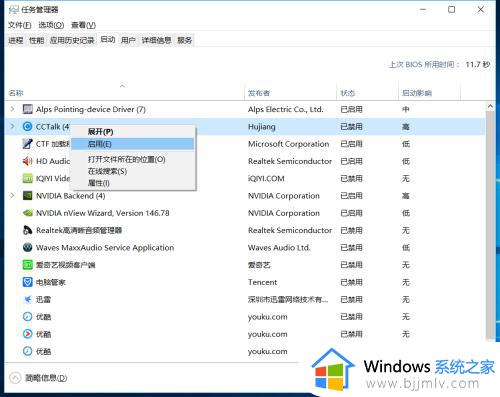Image resolution: width=500 pixels, height=397 pixels.
Task: Click the CCTalk app icon
Action: point(27,126)
